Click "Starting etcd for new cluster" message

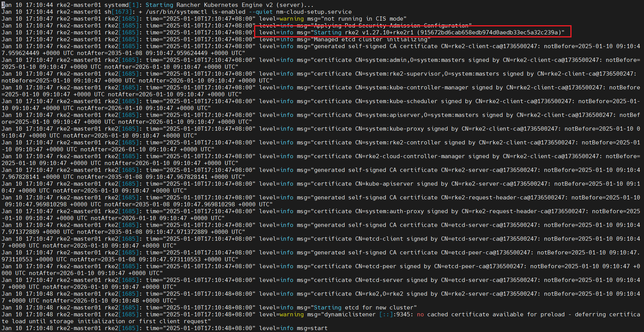(x=364, y=308)
